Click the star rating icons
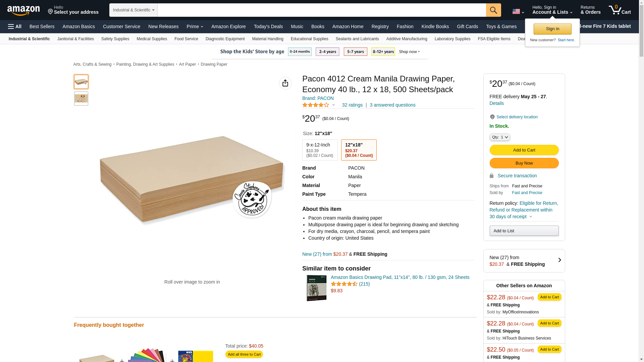Image resolution: width=644 pixels, height=362 pixels. (316, 105)
